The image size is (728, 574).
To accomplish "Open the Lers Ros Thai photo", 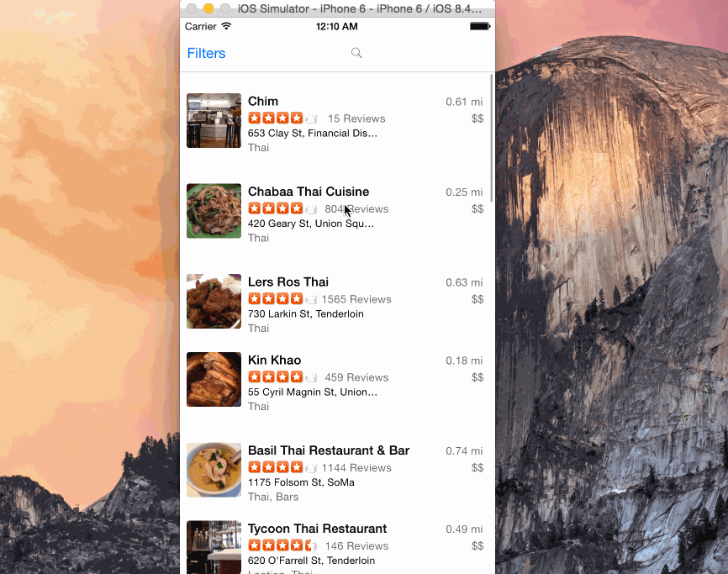I will pos(214,301).
